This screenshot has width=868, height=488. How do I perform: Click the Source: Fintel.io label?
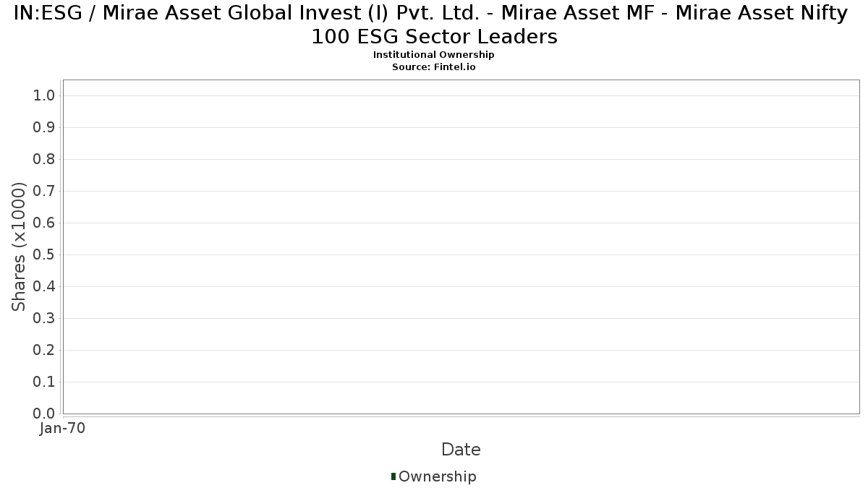(x=434, y=67)
